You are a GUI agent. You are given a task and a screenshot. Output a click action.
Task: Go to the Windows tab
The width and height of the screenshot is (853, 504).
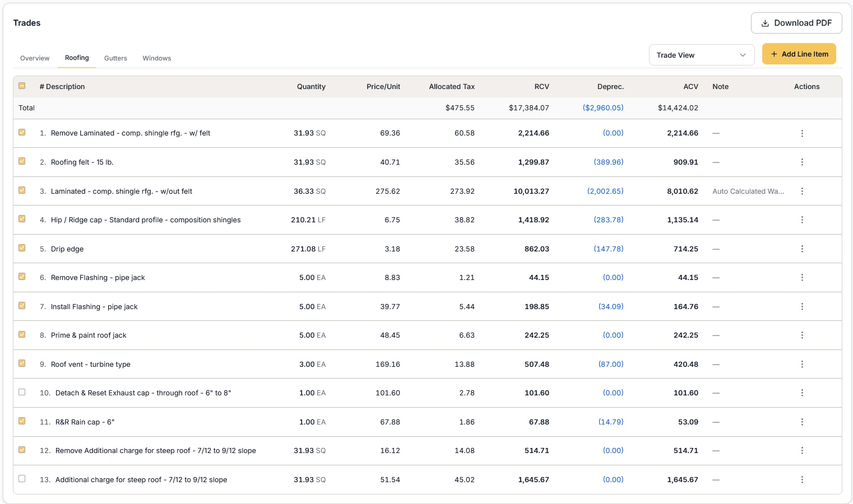(157, 58)
